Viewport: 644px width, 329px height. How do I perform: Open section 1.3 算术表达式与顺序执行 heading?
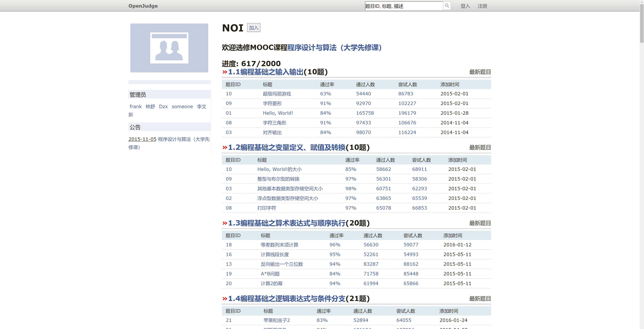pos(287,223)
